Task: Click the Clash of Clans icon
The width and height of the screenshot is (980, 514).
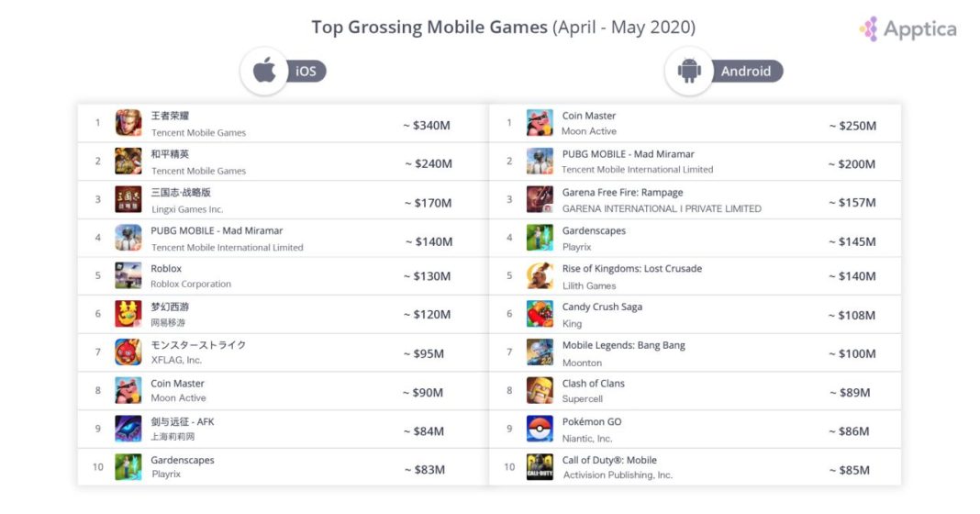Action: tap(540, 390)
